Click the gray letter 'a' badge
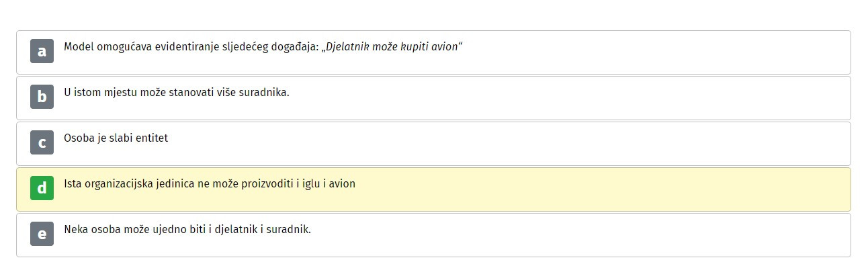Viewport: 868px width, 266px height. click(42, 51)
